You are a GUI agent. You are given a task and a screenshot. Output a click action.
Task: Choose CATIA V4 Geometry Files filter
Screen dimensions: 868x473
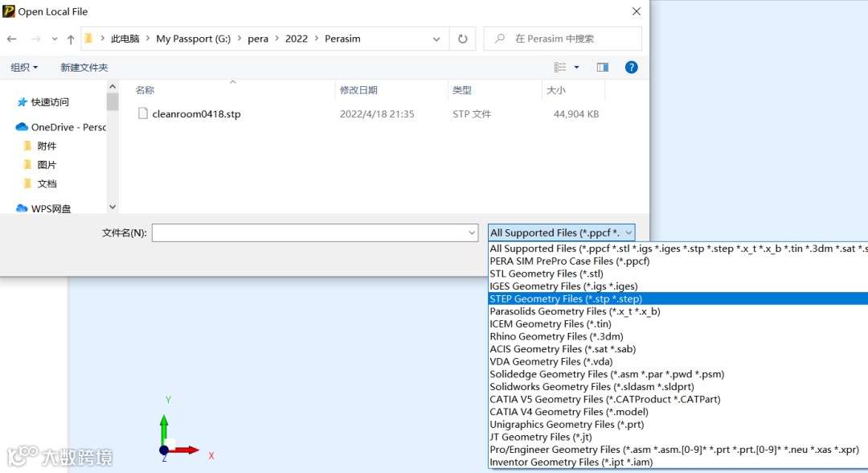tap(678, 412)
